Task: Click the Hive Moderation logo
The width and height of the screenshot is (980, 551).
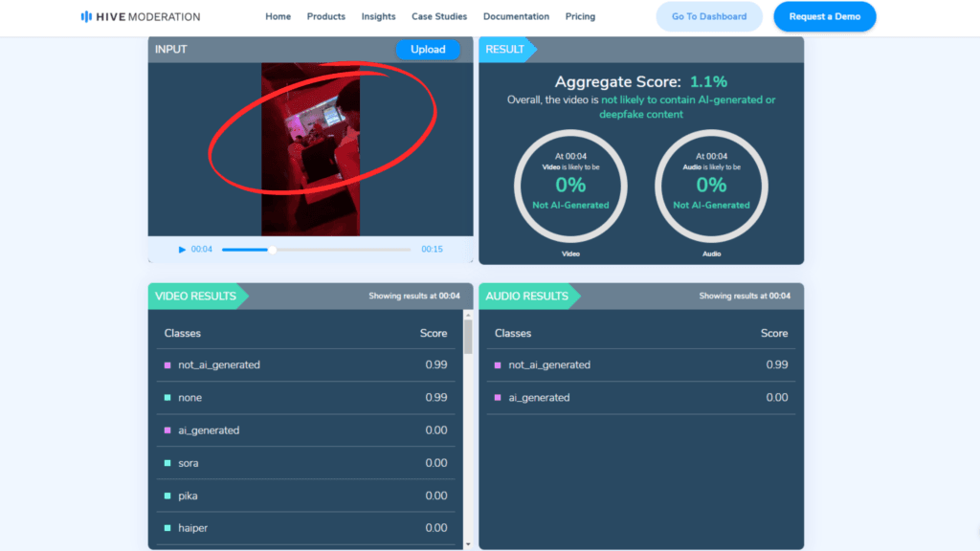Action: pyautogui.click(x=140, y=16)
